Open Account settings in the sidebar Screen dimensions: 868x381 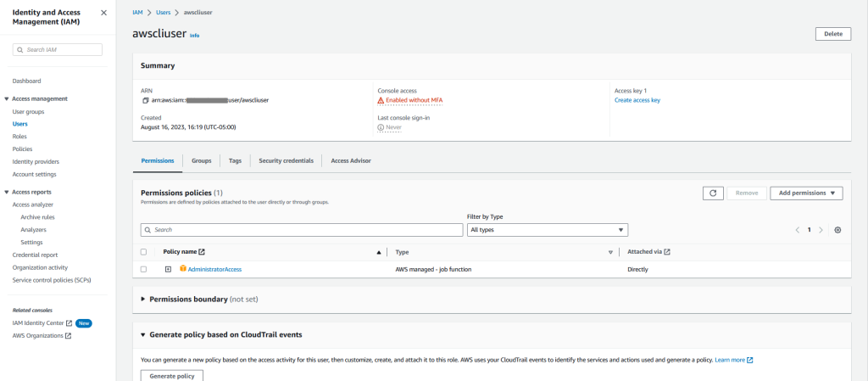[34, 175]
